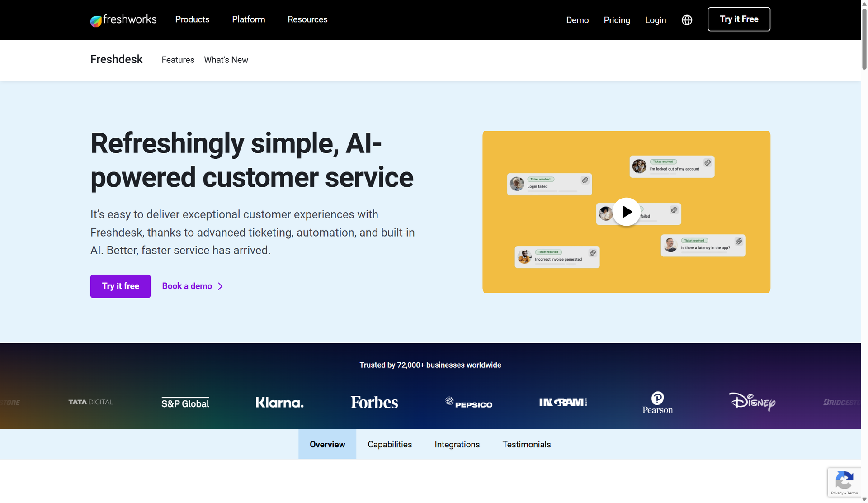The width and height of the screenshot is (868, 503).
Task: Click the Disney logo
Action: pos(752,402)
